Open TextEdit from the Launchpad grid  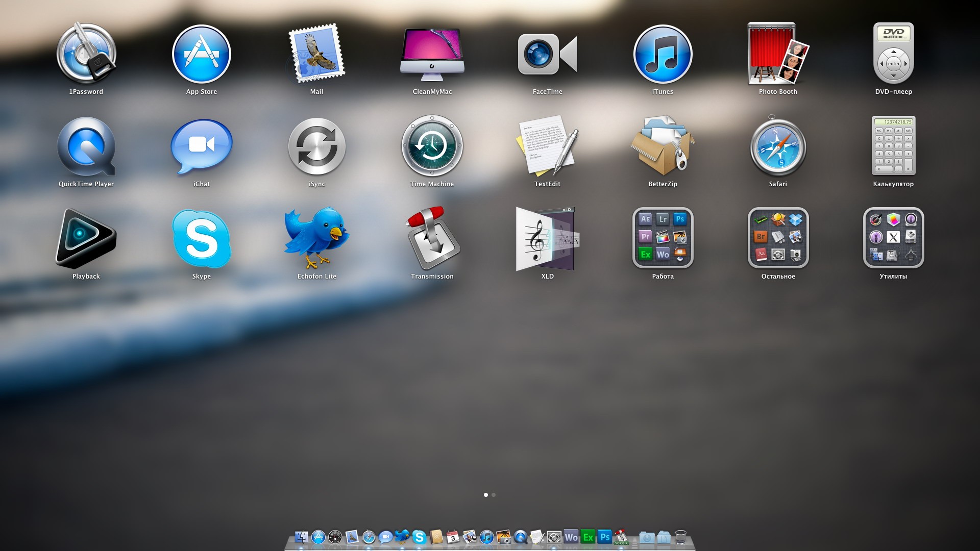click(x=548, y=146)
